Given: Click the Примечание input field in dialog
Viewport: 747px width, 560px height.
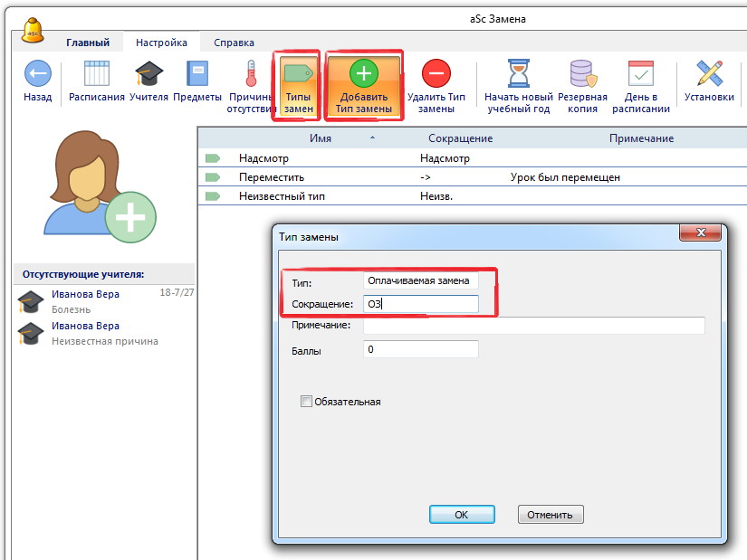Looking at the screenshot, I should pos(533,326).
